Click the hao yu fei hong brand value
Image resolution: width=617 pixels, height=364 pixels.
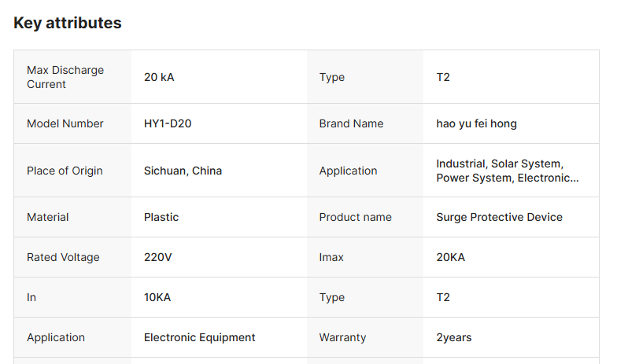pos(476,123)
